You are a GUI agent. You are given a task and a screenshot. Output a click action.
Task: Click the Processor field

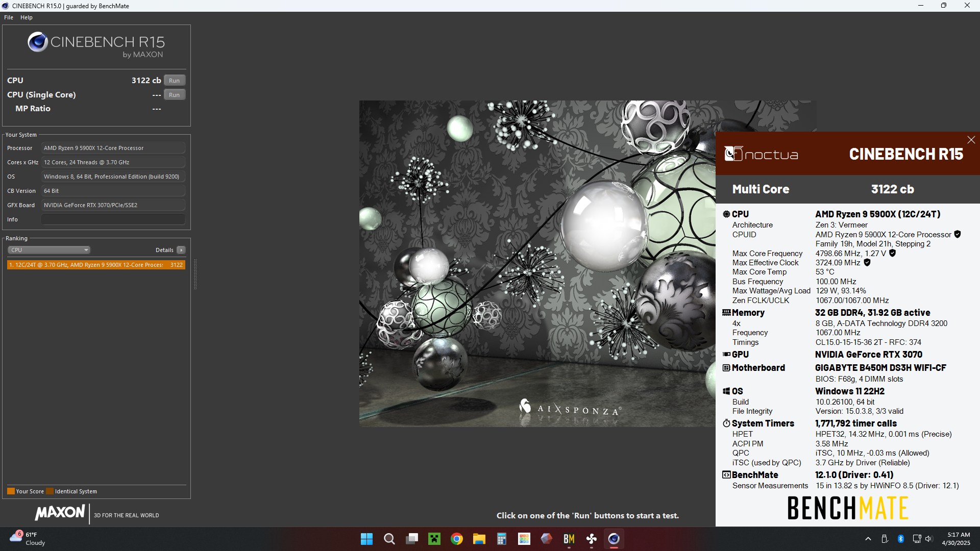point(113,148)
